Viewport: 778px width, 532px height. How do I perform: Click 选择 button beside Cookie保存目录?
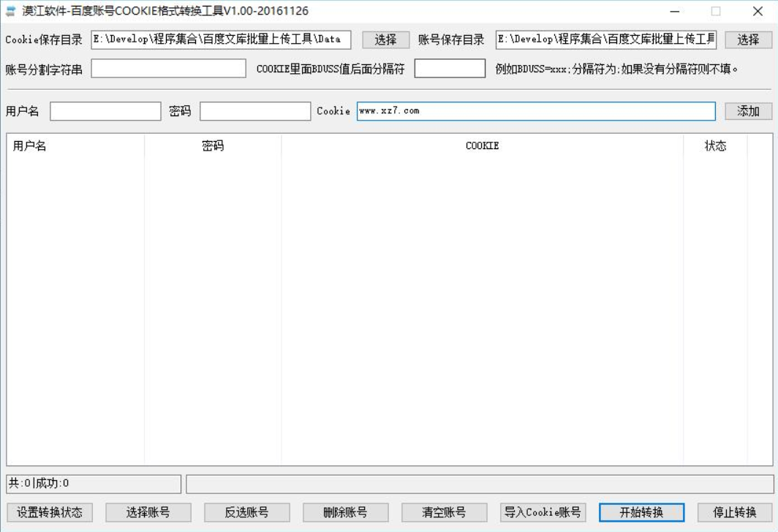tap(385, 39)
